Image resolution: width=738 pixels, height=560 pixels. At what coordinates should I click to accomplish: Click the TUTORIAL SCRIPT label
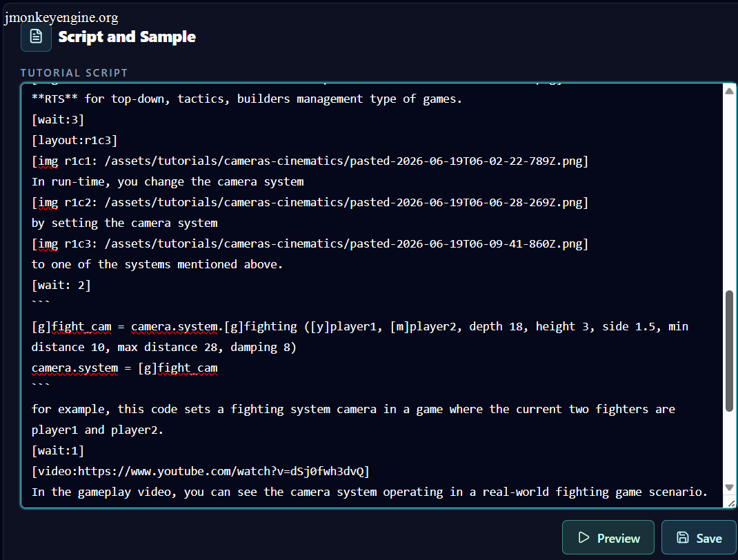click(x=74, y=73)
